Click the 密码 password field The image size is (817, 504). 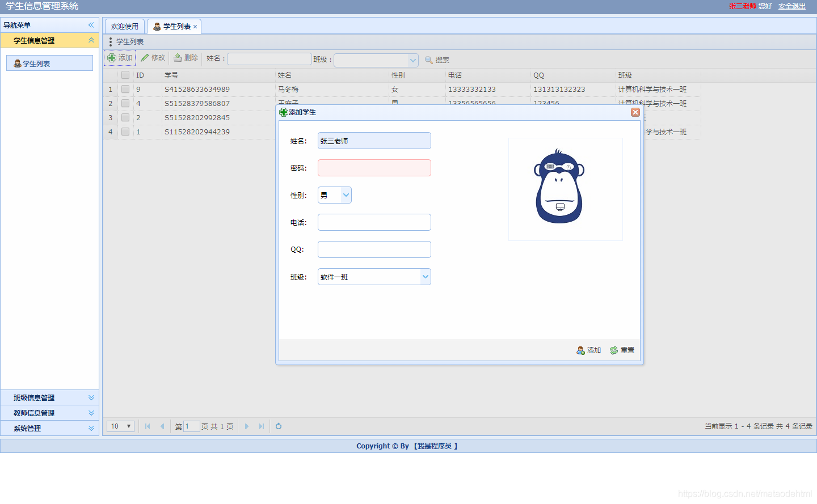(374, 168)
